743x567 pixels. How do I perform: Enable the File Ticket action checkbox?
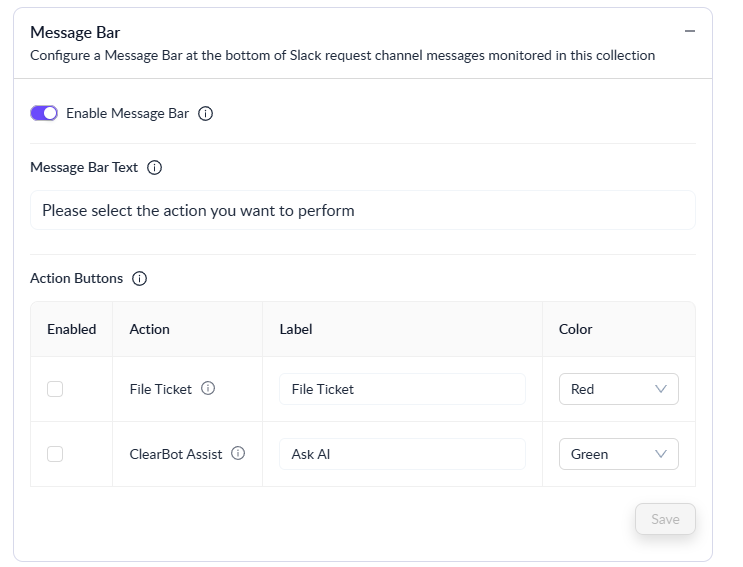(x=55, y=389)
